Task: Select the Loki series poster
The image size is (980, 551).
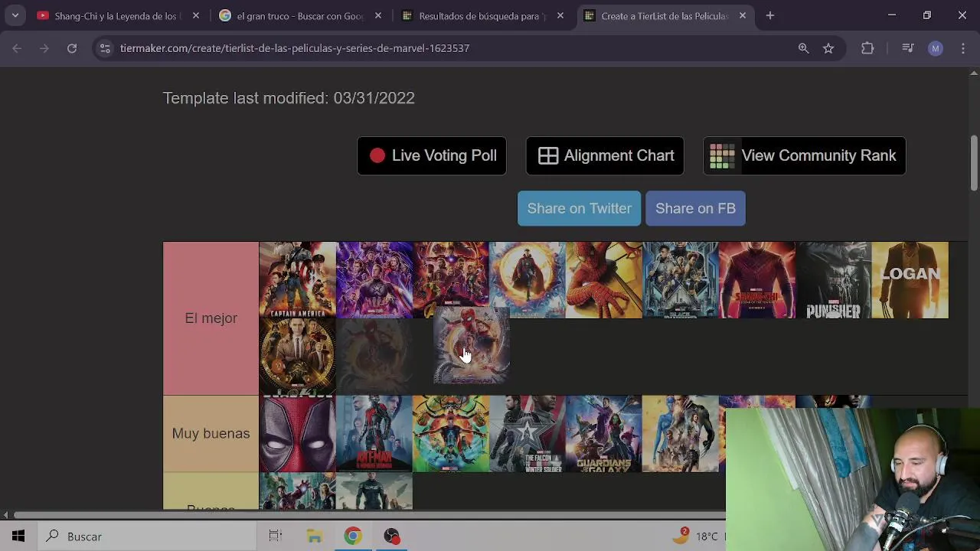Action: [298, 357]
